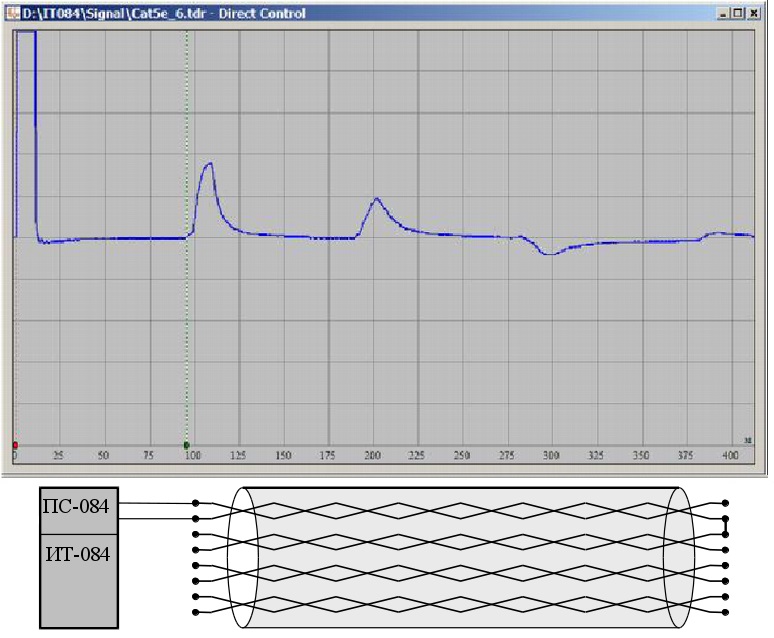The image size is (774, 638).
Task: Click the 75 axis label
Action: [x=148, y=455]
